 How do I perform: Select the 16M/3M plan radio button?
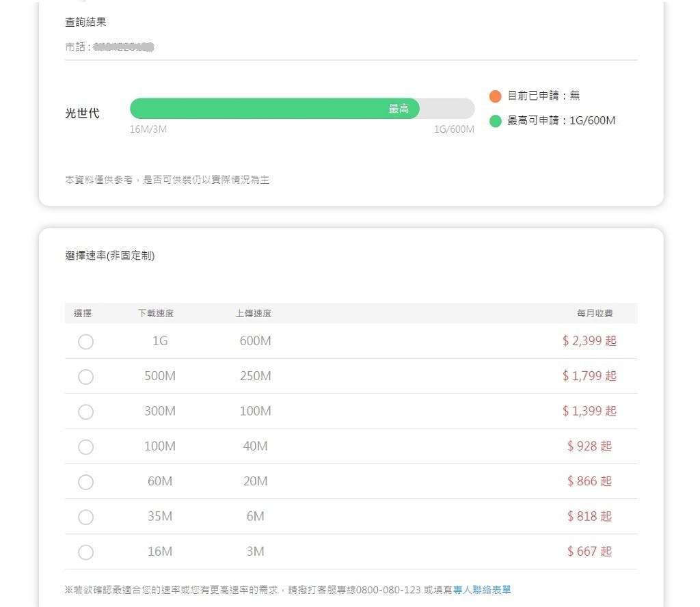pyautogui.click(x=85, y=552)
